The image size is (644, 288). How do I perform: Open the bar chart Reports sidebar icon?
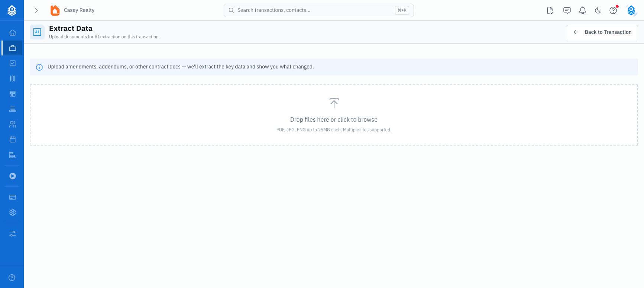13,155
